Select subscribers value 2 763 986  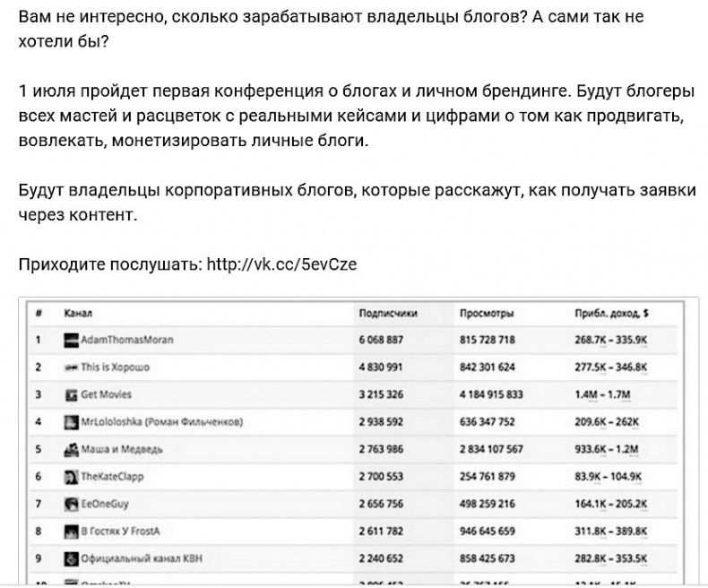pos(381,449)
